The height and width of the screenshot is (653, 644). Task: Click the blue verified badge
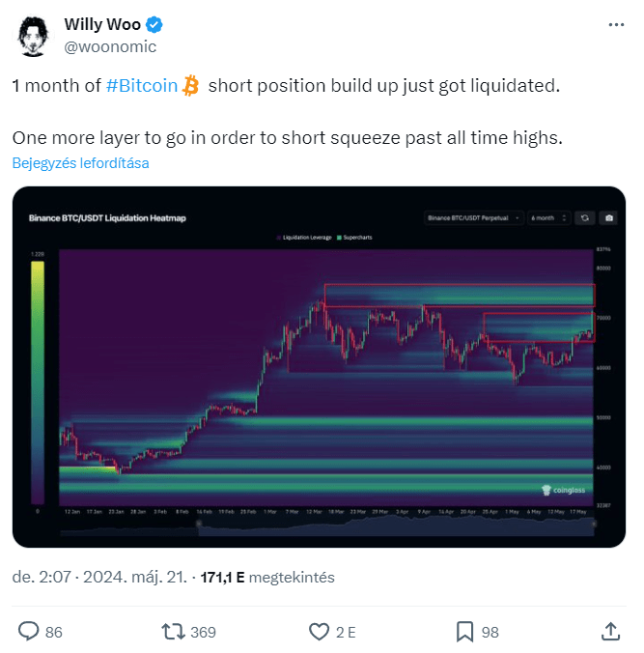[x=154, y=25]
